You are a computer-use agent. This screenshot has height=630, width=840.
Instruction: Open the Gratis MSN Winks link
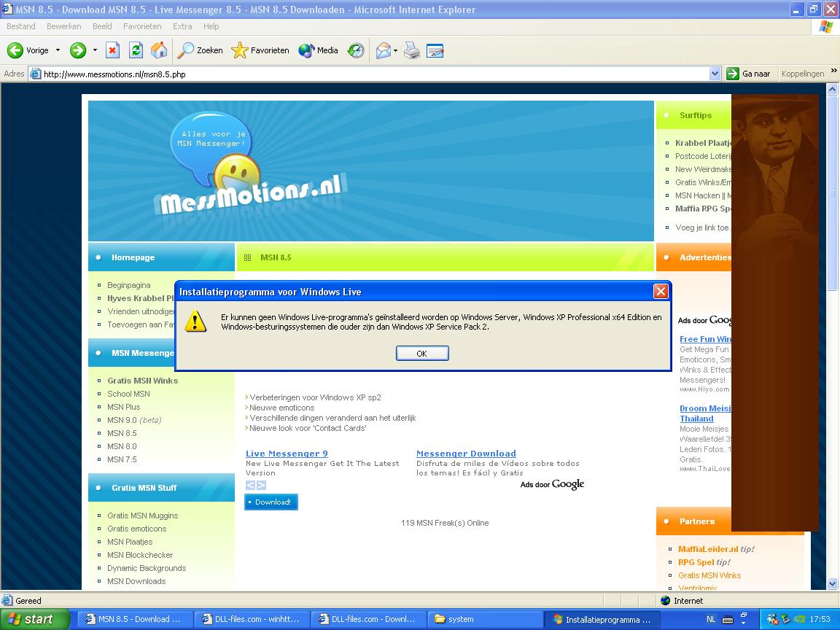142,381
